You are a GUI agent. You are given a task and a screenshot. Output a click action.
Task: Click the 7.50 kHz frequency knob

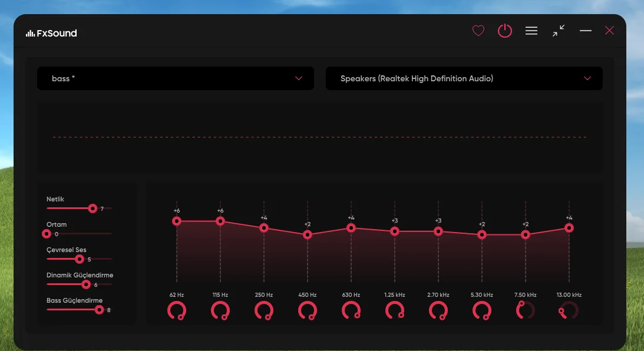526,311
